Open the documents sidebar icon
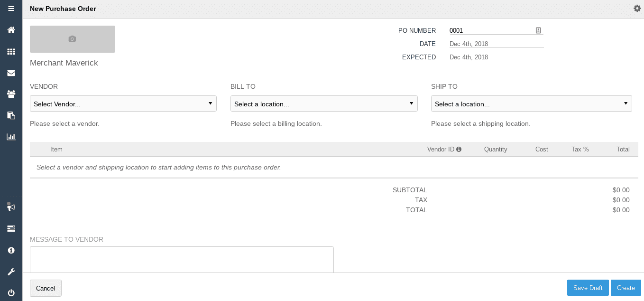644x301 pixels. pyautogui.click(x=11, y=115)
